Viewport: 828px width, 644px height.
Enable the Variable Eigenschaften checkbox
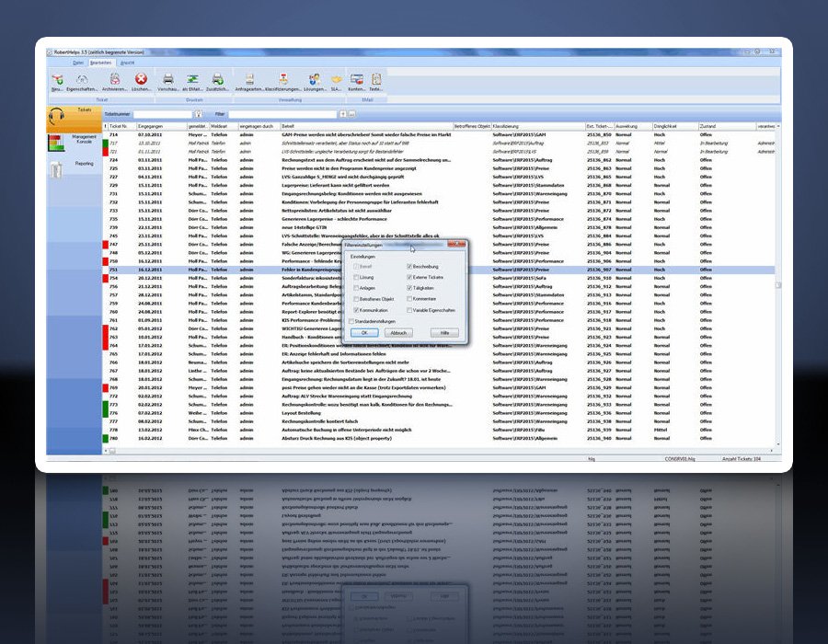(409, 310)
